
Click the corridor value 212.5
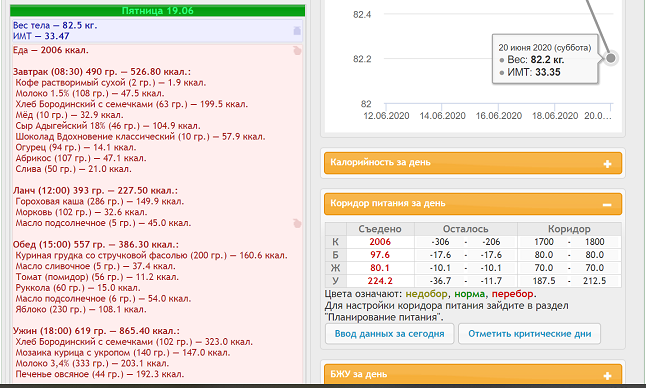(595, 281)
